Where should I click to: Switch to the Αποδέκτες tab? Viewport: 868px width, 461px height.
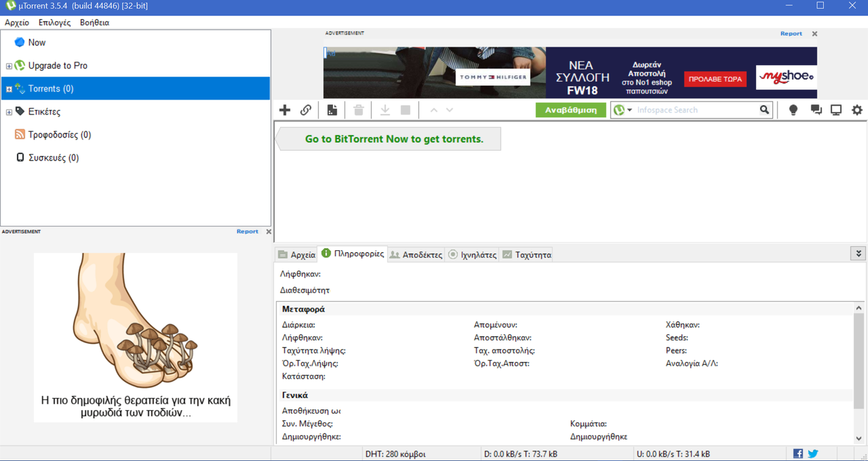[x=416, y=255]
